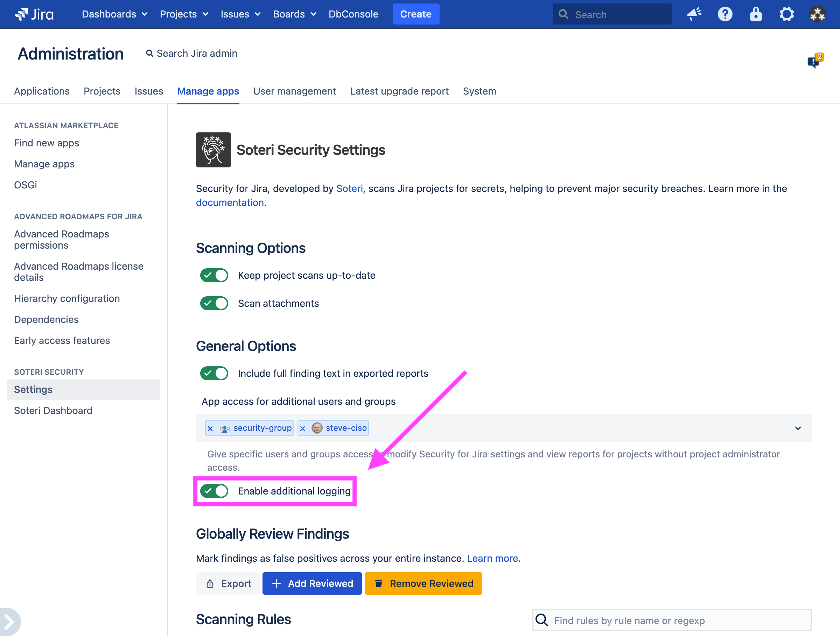This screenshot has height=636, width=840.
Task: Open the feedback megaphone icon
Action: tap(694, 14)
